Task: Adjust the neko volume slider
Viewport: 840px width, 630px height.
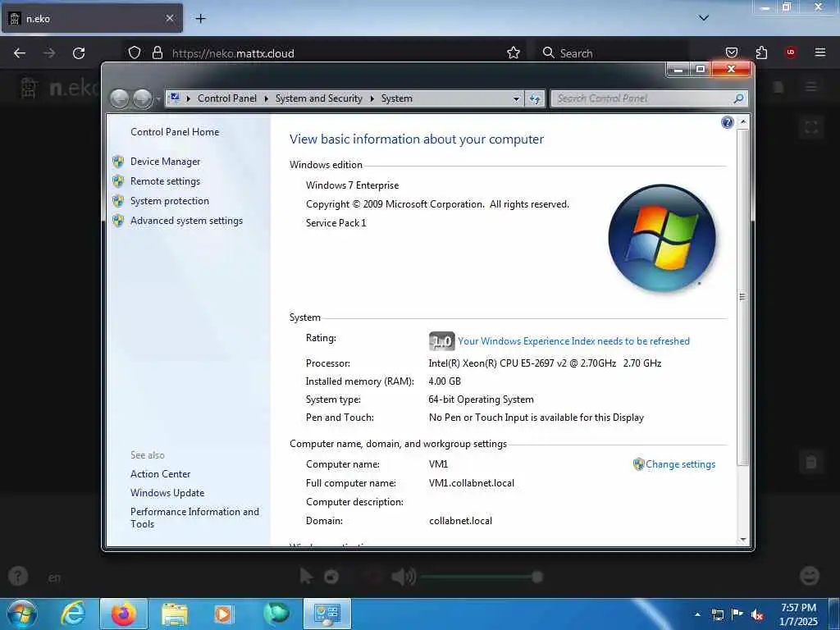Action: [x=481, y=577]
